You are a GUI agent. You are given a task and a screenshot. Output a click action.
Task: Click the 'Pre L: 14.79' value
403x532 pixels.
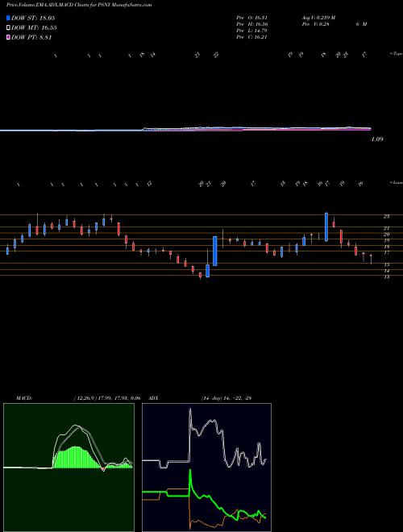coord(251,31)
